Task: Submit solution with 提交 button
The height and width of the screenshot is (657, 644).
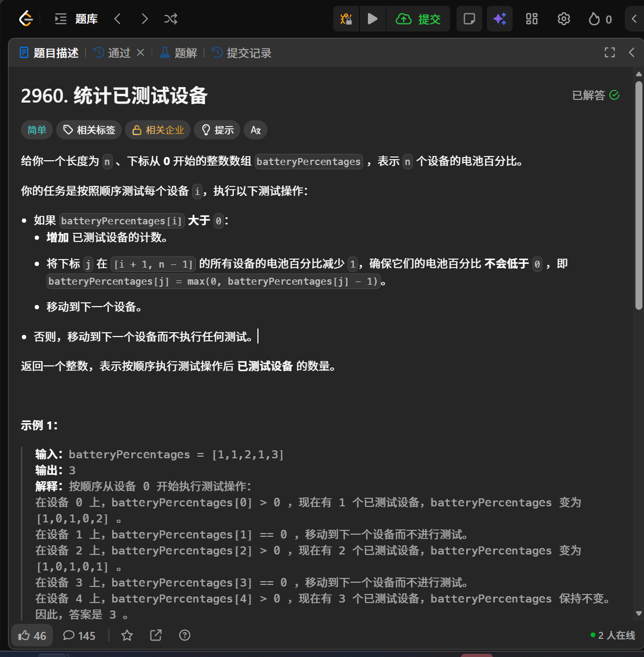Action: click(418, 19)
